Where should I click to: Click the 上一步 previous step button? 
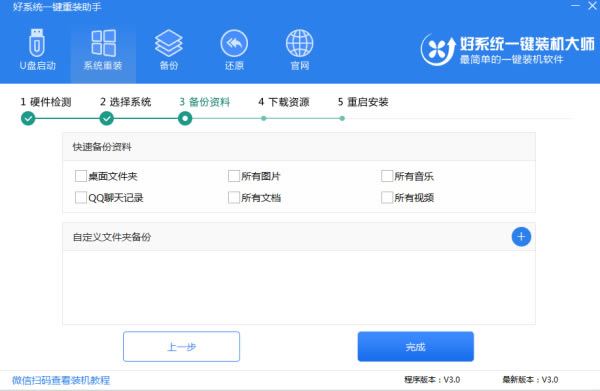click(x=181, y=347)
